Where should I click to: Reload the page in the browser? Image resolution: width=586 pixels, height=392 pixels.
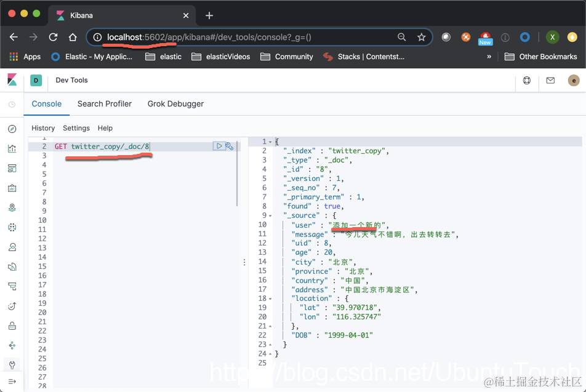point(53,37)
